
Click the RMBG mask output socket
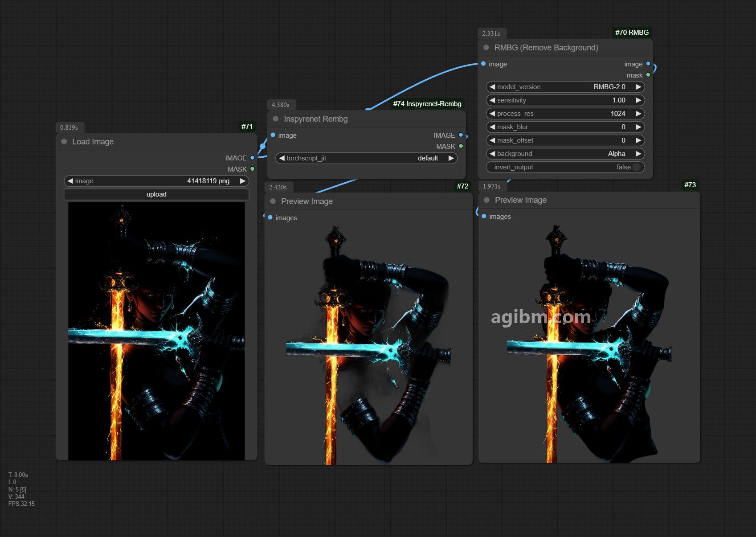(x=648, y=75)
